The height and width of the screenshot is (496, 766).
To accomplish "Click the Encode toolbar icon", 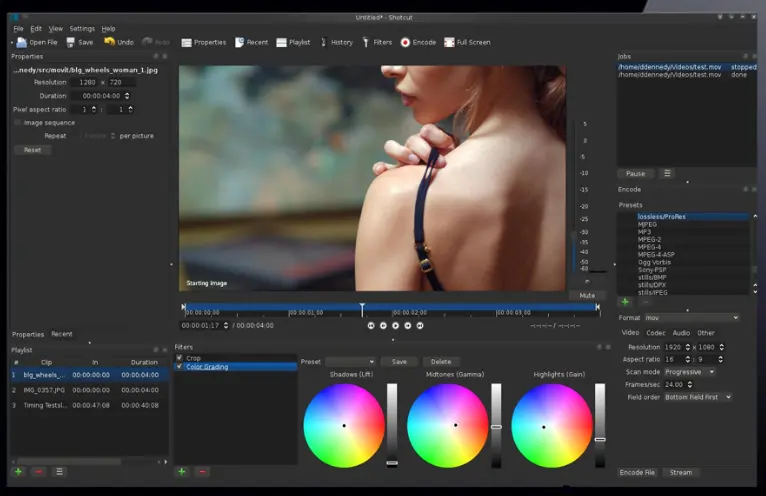I will pos(405,42).
